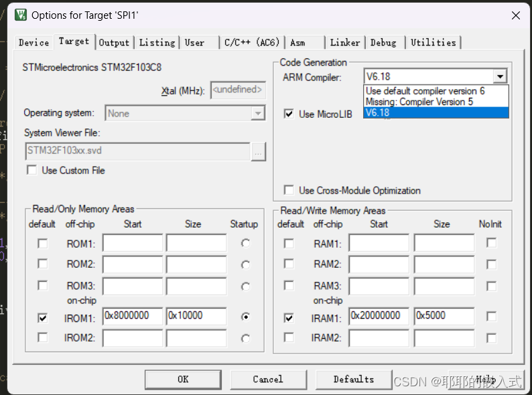Viewport: 532px width, 395px height.
Task: Toggle the Use MicroLIB checkbox
Action: 289,114
